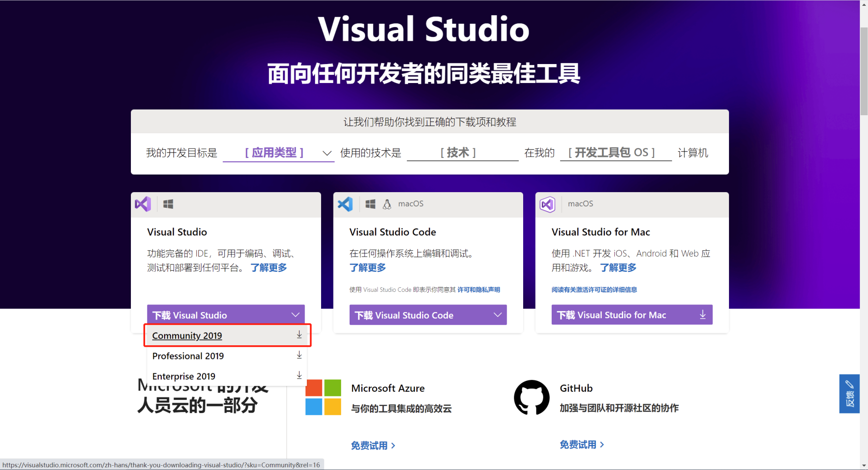868x470 pixels.
Task: Click the page's vertical scrollbar thumb
Action: coord(864,71)
